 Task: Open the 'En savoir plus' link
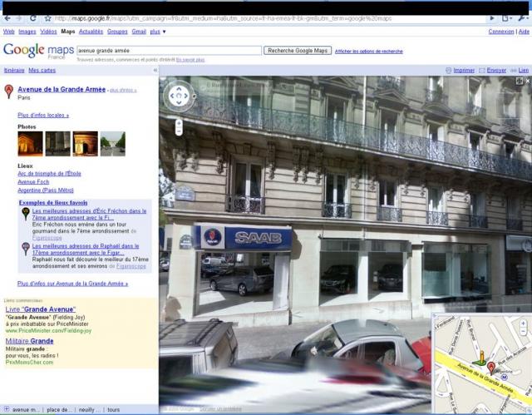coord(190,60)
